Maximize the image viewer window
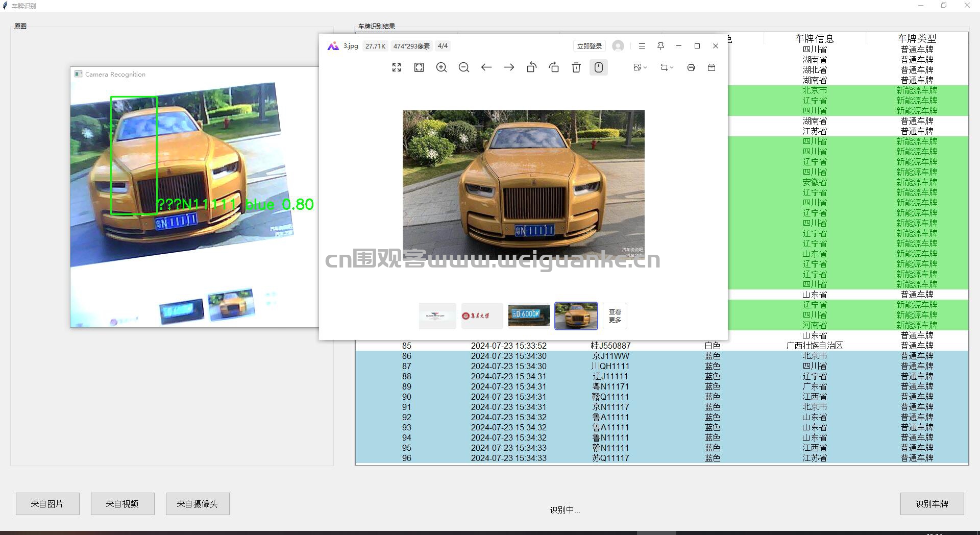Viewport: 980px width, 535px height. [697, 46]
